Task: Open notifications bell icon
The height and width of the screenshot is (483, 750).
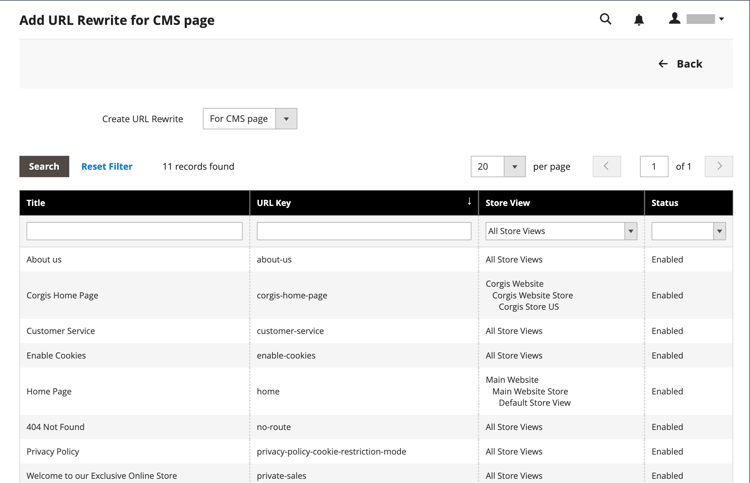Action: (x=639, y=20)
